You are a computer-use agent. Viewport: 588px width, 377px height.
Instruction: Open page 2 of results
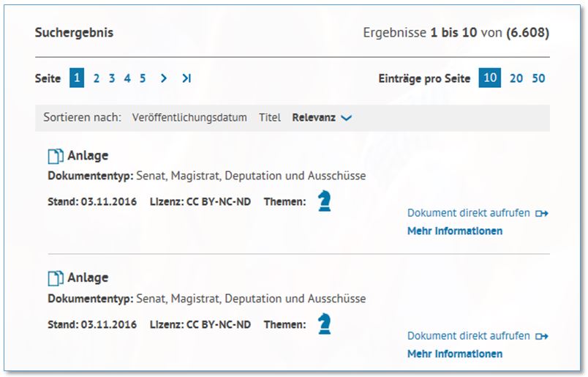(x=97, y=78)
